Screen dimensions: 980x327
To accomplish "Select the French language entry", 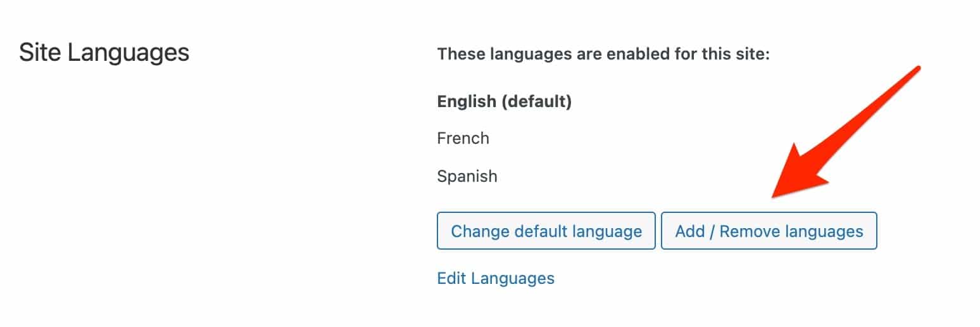I will [x=463, y=138].
